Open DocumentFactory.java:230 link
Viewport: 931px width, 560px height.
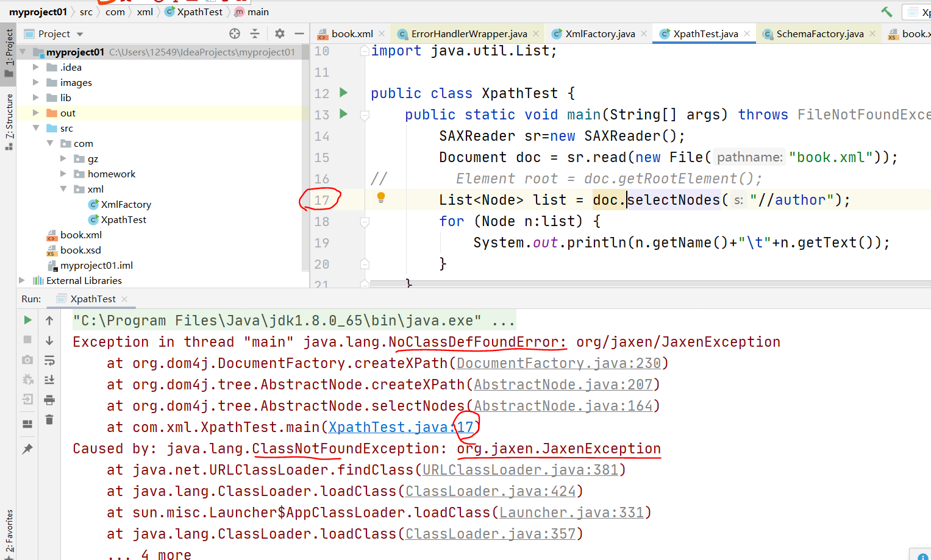[558, 363]
